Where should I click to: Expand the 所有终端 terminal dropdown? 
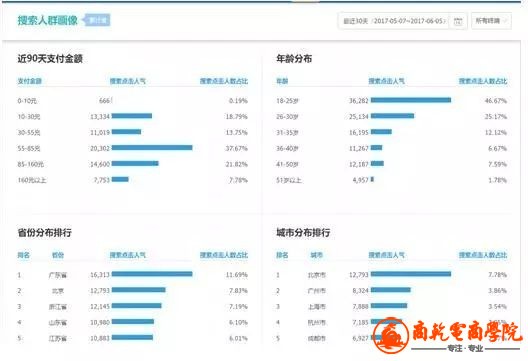(491, 21)
